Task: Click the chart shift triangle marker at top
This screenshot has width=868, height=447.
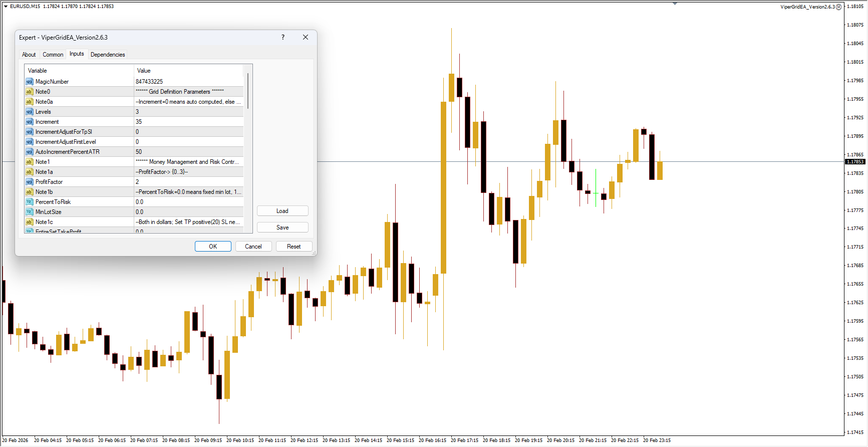Action: 675,4
